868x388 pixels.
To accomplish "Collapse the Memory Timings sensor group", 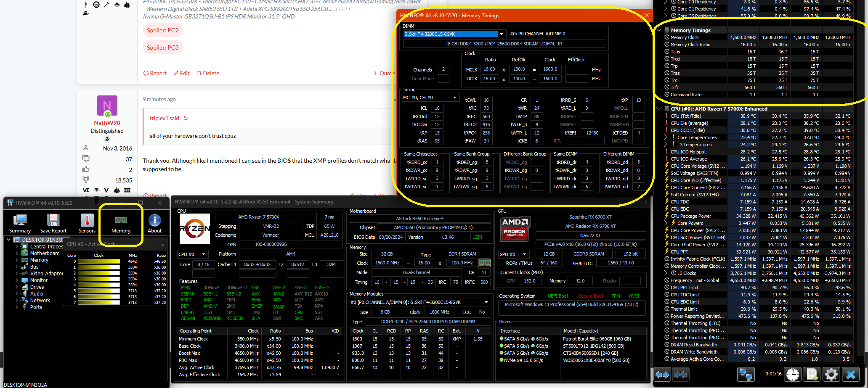I will point(659,30).
